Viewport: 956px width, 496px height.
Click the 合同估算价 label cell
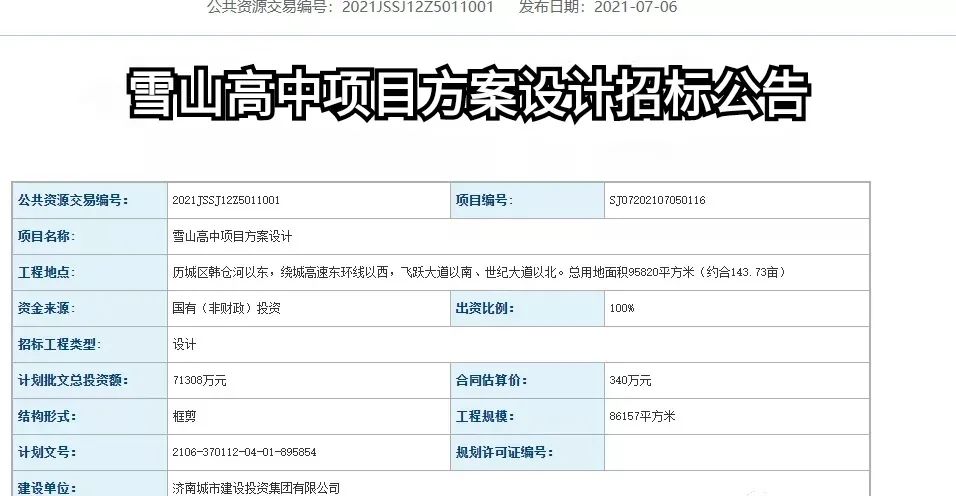pyautogui.click(x=527, y=380)
